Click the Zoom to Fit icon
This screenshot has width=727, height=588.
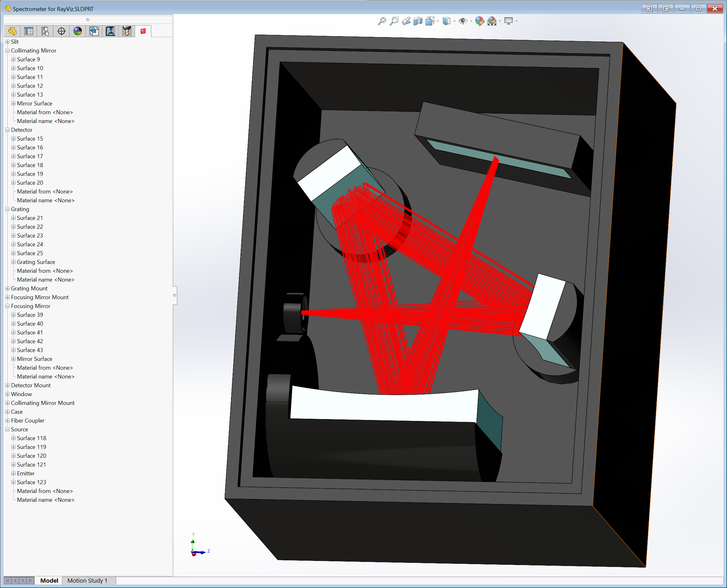click(382, 21)
